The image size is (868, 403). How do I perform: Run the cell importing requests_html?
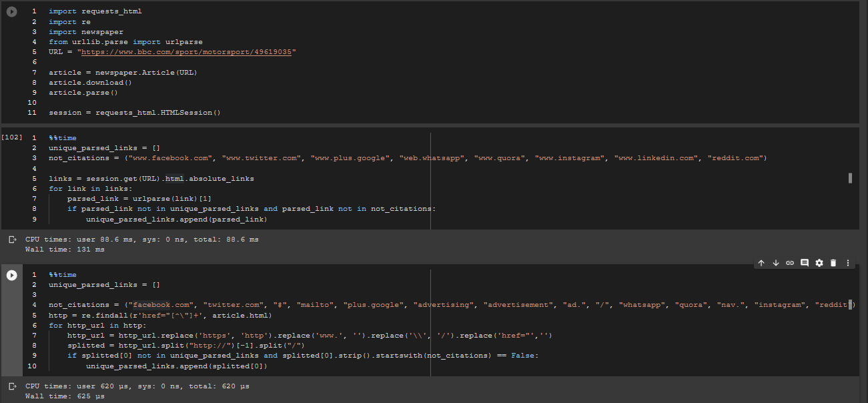tap(11, 12)
